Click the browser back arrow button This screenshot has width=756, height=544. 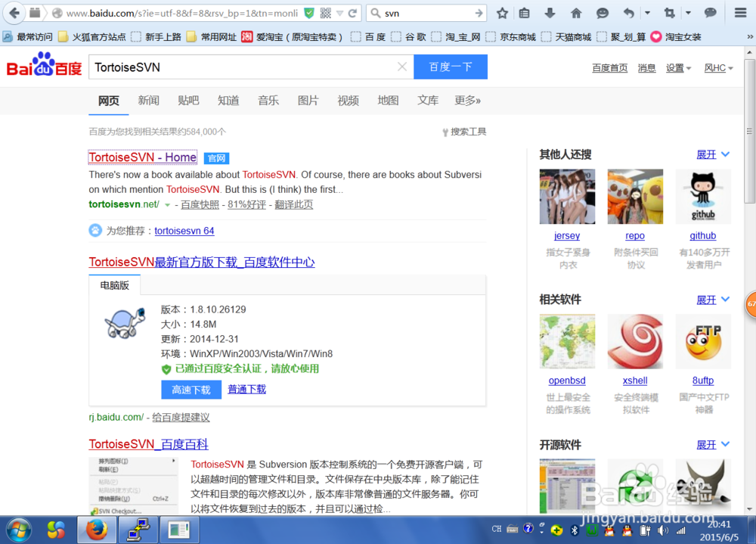pos(15,13)
